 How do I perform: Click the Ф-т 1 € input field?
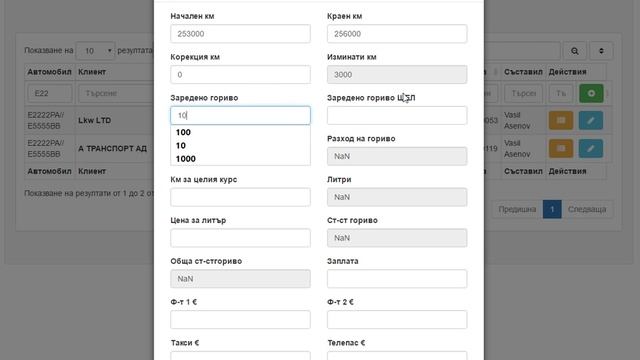(240, 320)
